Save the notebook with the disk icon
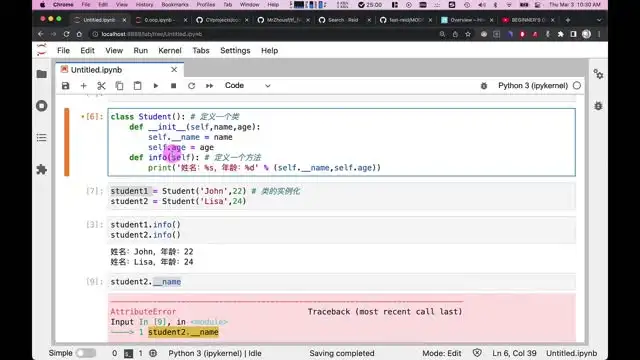Image resolution: width=640 pixels, height=360 pixels. 65,86
